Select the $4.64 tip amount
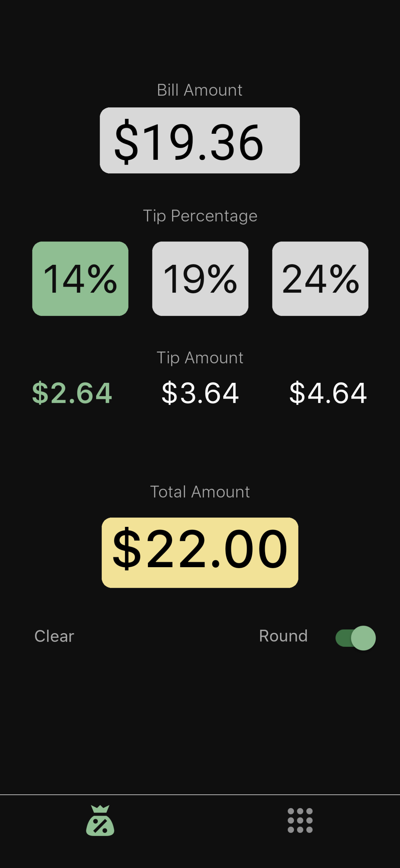Screen dimensions: 400x868 (x=328, y=393)
